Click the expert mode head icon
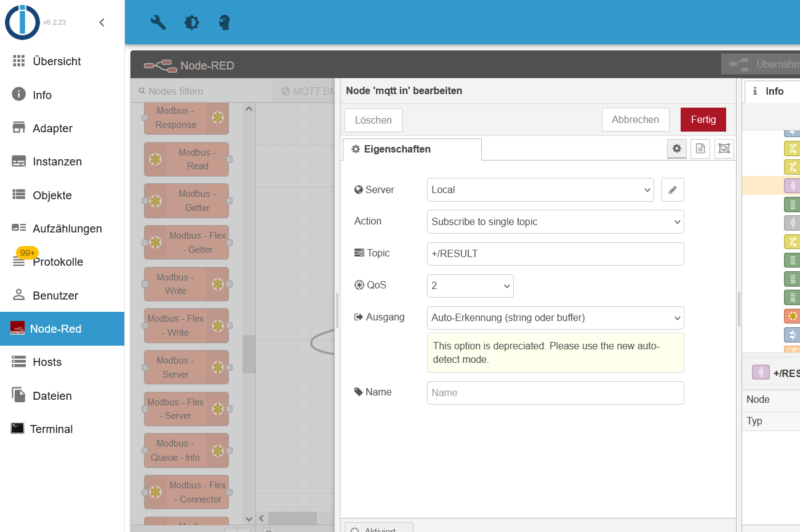 (225, 23)
